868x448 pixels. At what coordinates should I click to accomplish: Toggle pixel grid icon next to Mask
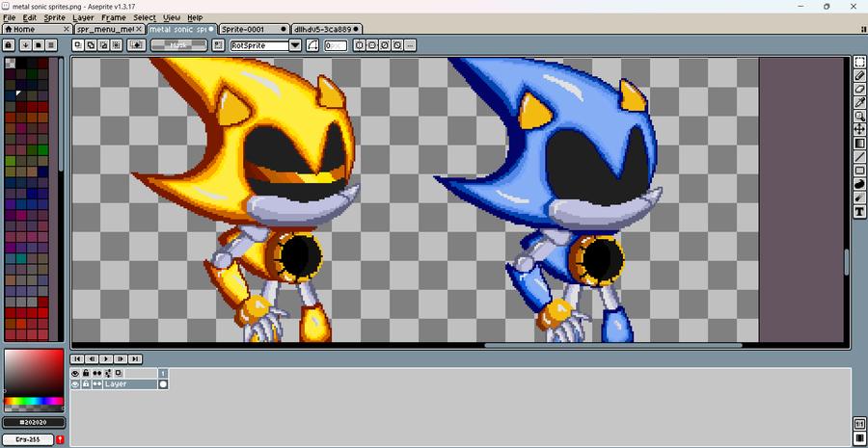[219, 45]
